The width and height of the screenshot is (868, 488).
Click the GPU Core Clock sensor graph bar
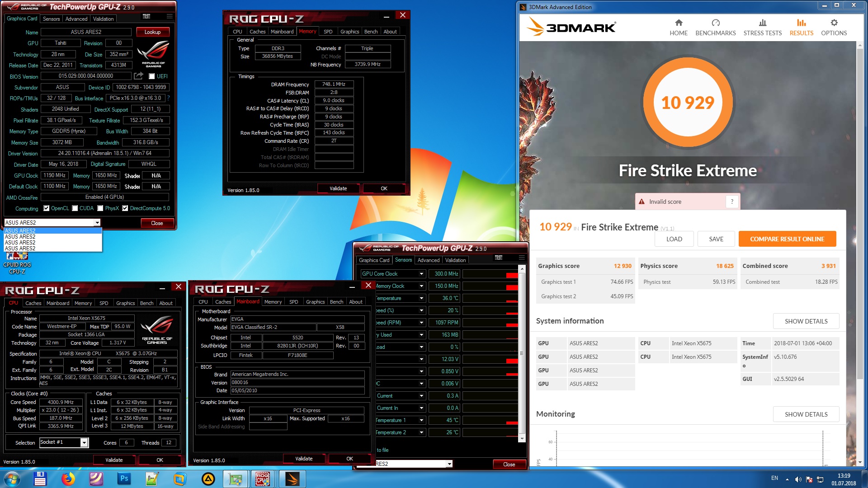(x=490, y=274)
